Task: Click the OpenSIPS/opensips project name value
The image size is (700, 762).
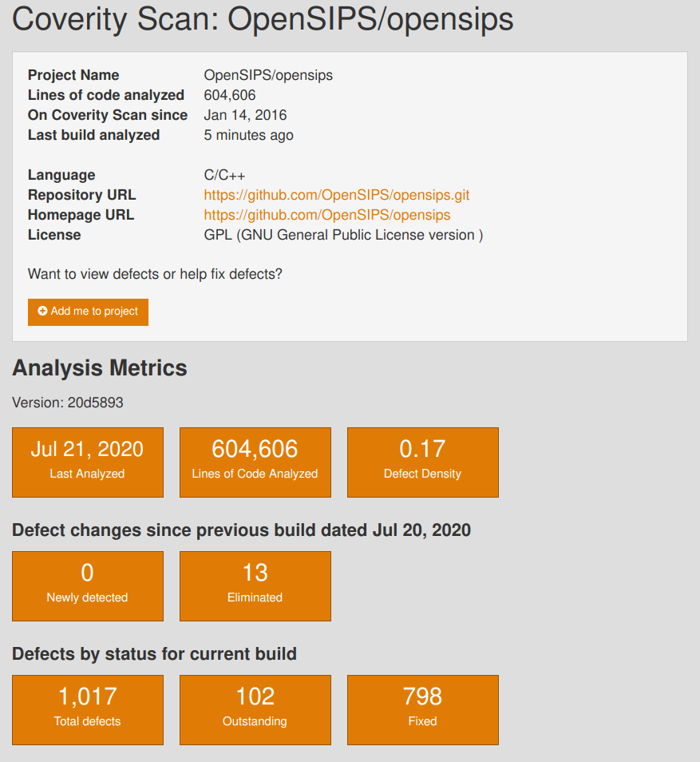Action: [x=268, y=75]
